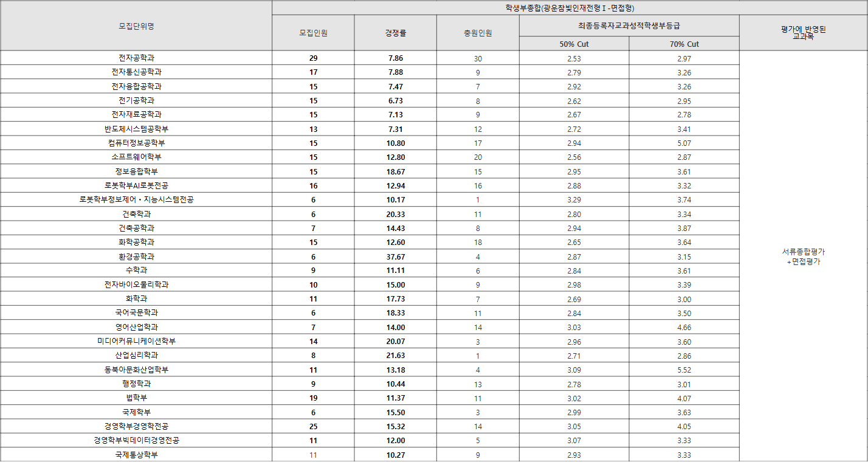Click the 경영학부경영학전공 recruitment number 25
This screenshot has width=868, height=462.
[313, 427]
